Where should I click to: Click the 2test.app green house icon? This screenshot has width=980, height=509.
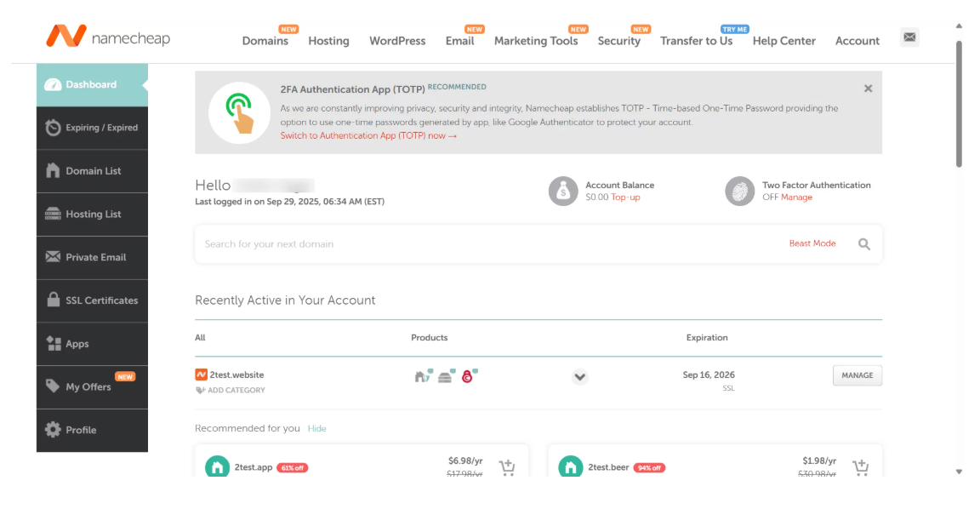click(217, 466)
